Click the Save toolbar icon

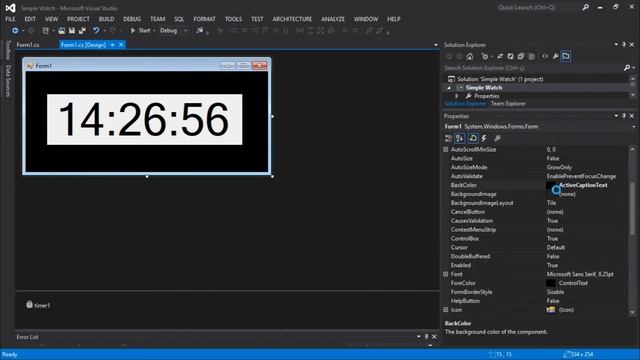tap(72, 31)
